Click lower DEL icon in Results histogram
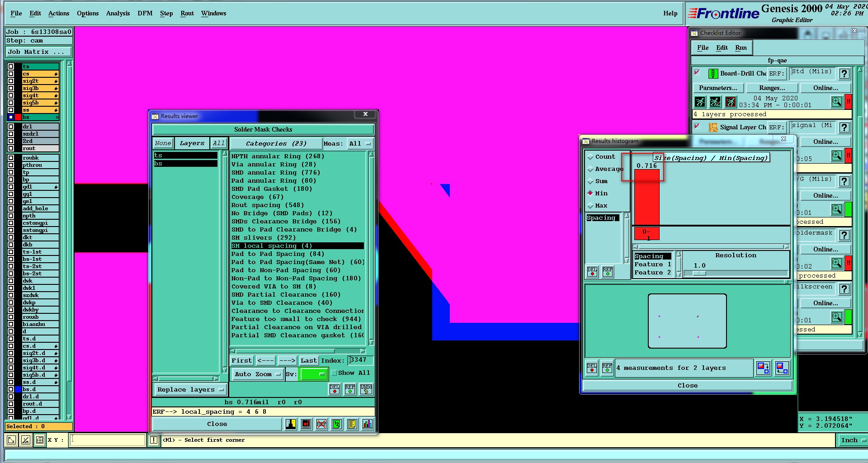868x463 pixels. pyautogui.click(x=592, y=368)
